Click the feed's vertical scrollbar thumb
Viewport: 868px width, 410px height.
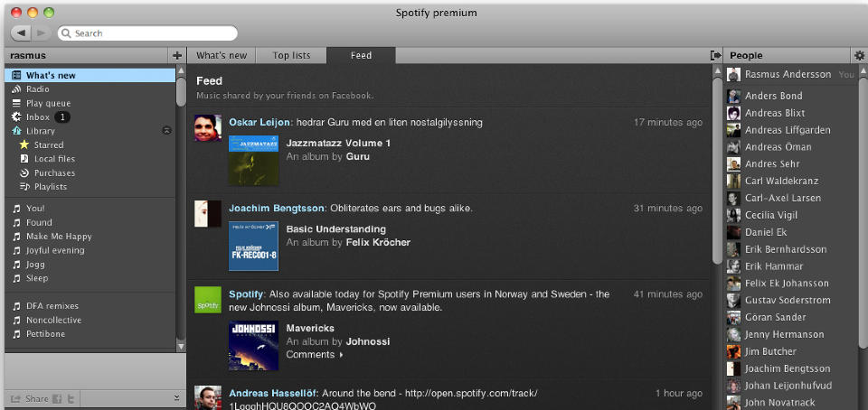click(x=717, y=170)
